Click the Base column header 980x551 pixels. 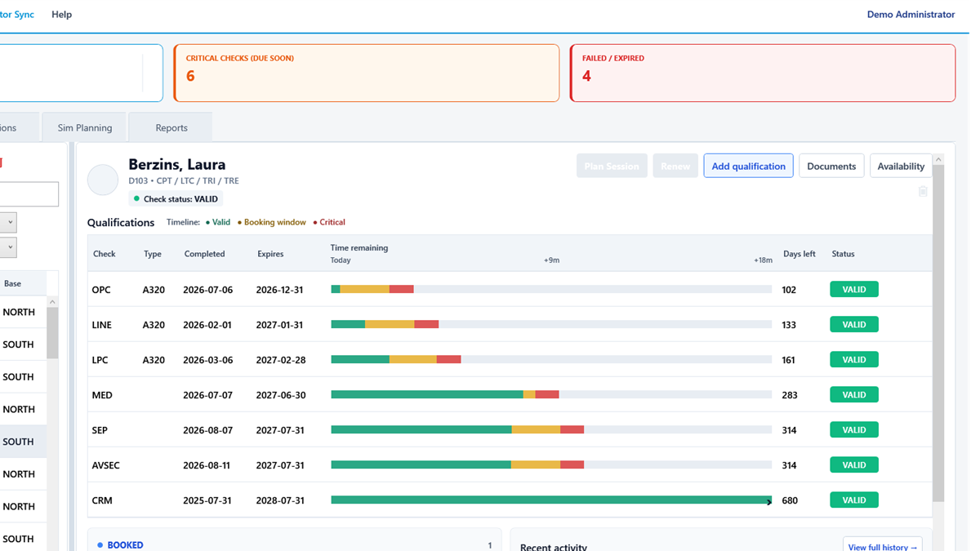12,283
